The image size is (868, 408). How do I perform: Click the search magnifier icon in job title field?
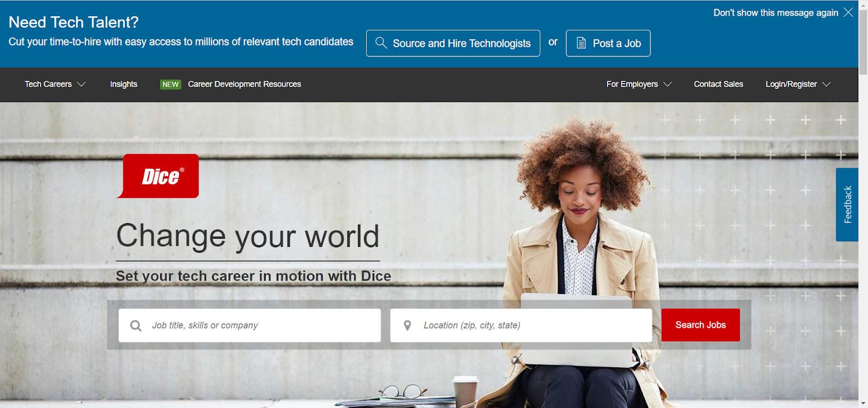136,326
